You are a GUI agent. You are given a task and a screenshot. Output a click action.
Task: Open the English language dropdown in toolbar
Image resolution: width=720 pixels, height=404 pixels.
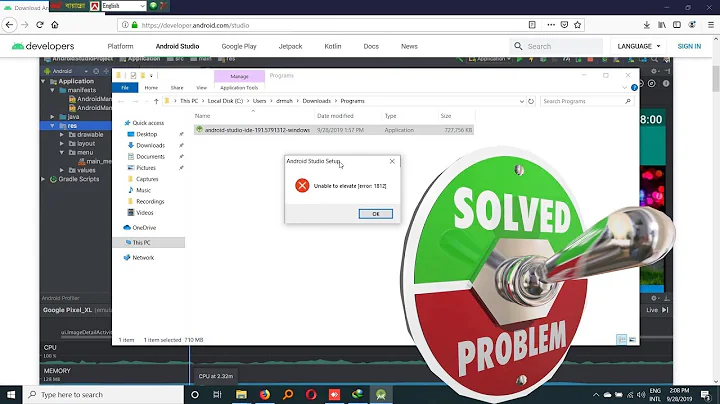pyautogui.click(x=124, y=6)
